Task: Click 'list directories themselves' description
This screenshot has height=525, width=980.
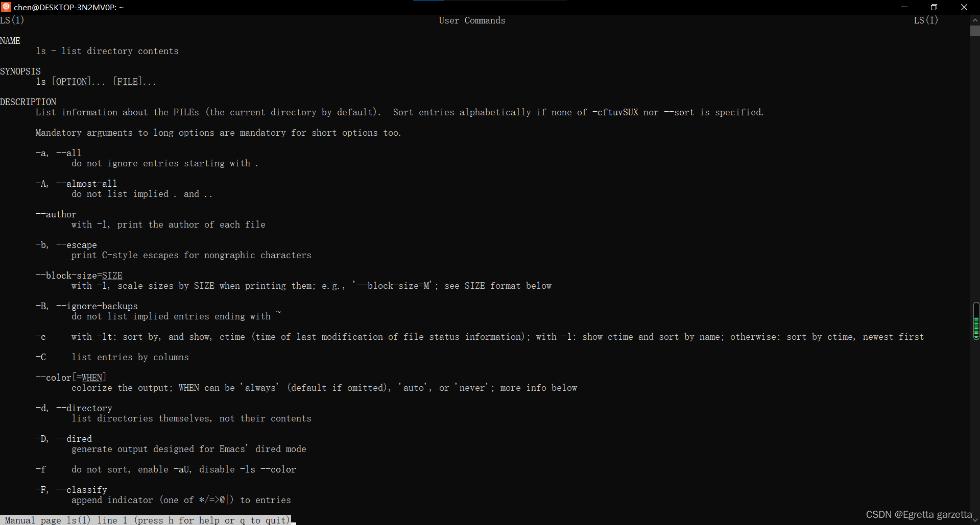Action: 191,418
